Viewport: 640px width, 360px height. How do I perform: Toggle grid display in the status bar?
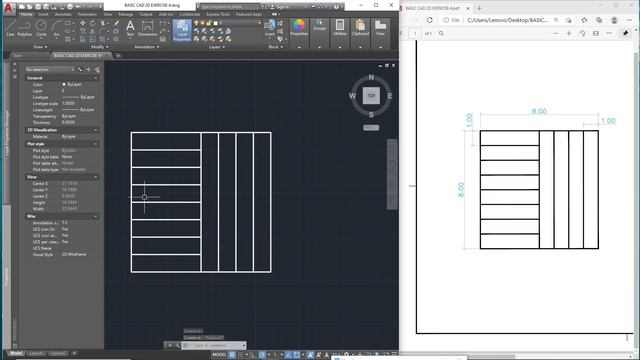(232, 355)
